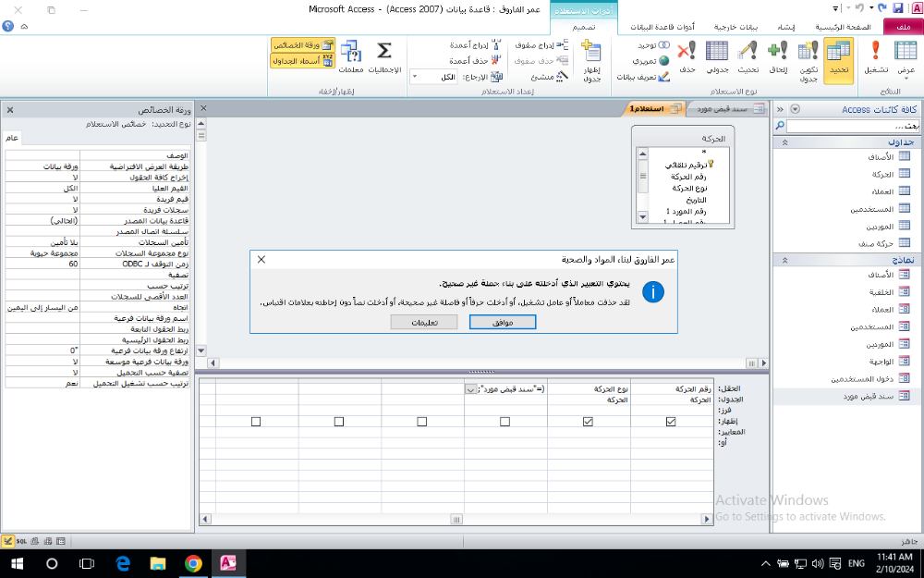Launch Chrome from the taskbar

click(x=193, y=564)
